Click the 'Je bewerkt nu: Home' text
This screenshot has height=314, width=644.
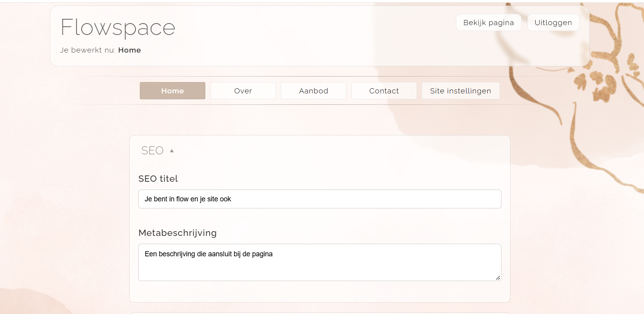point(101,50)
